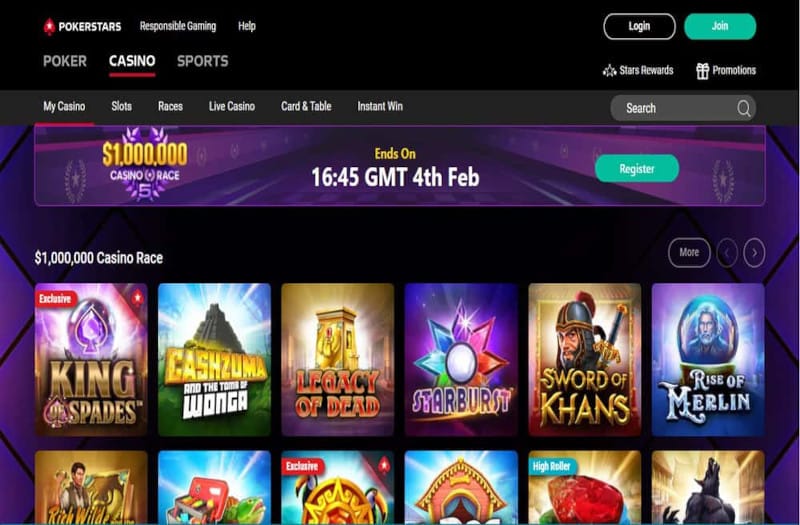Viewport: 800px width, 525px height.
Task: Click the Login button
Action: click(x=639, y=26)
